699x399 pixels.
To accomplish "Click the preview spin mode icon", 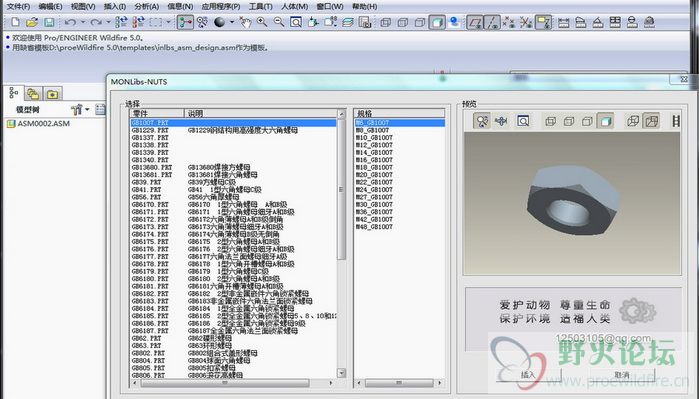I will click(482, 121).
